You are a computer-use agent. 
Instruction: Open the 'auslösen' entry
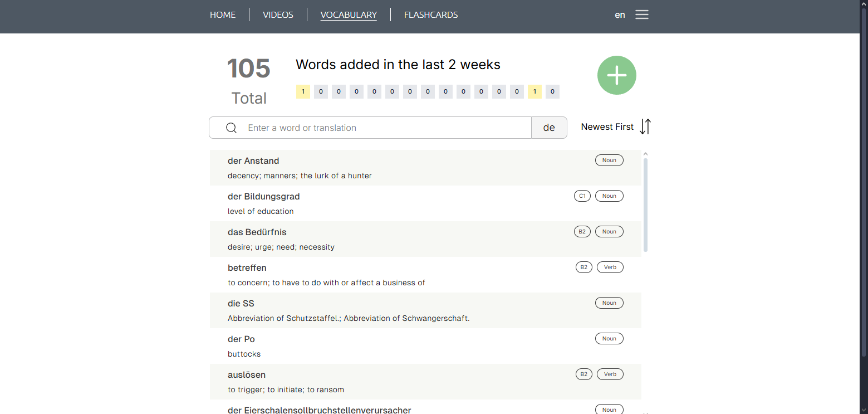click(425, 382)
